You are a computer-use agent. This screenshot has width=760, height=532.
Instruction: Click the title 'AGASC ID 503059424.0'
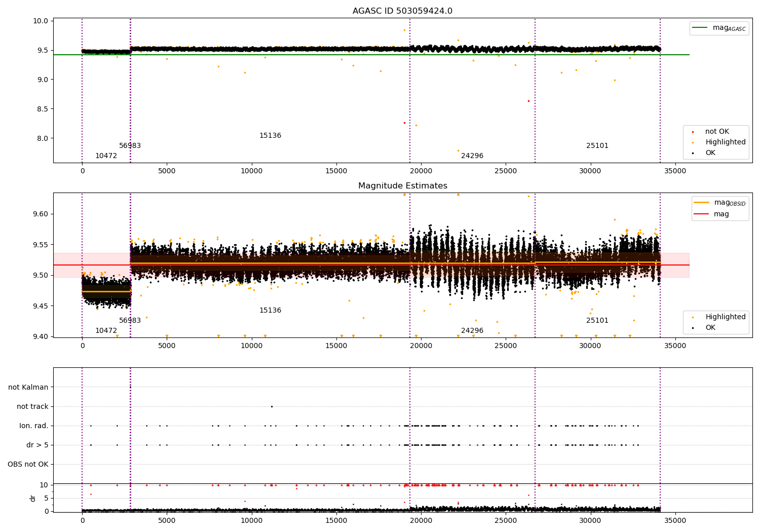pos(402,11)
